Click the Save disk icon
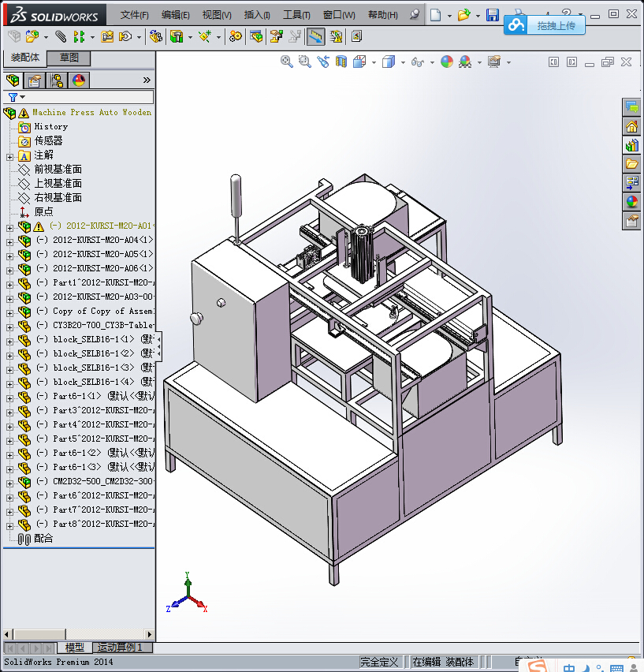644x672 pixels. pyautogui.click(x=493, y=15)
